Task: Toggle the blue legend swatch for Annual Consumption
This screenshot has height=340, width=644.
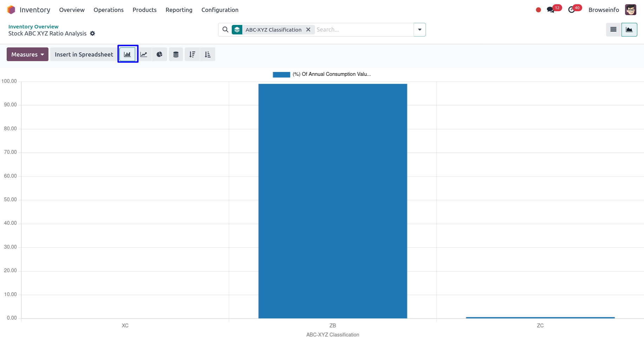Action: (281, 74)
